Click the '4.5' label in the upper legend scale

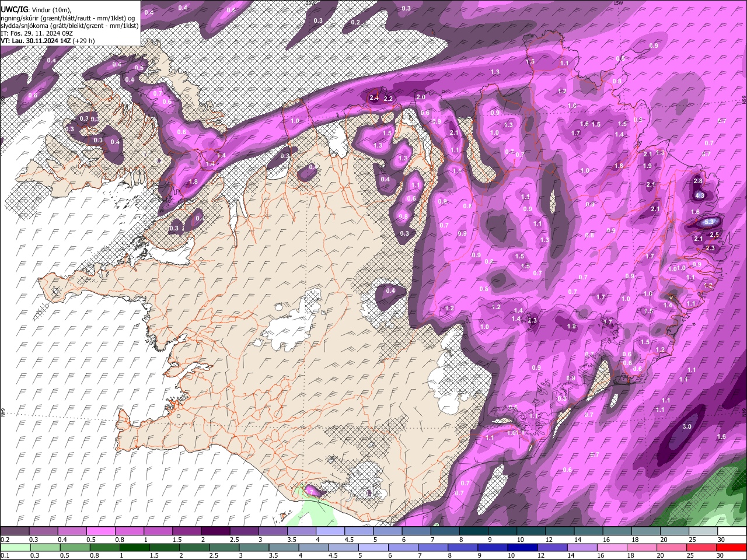349,540
